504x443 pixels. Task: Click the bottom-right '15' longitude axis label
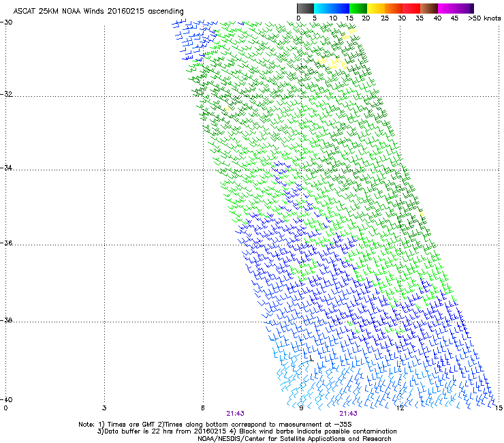coord(499,408)
